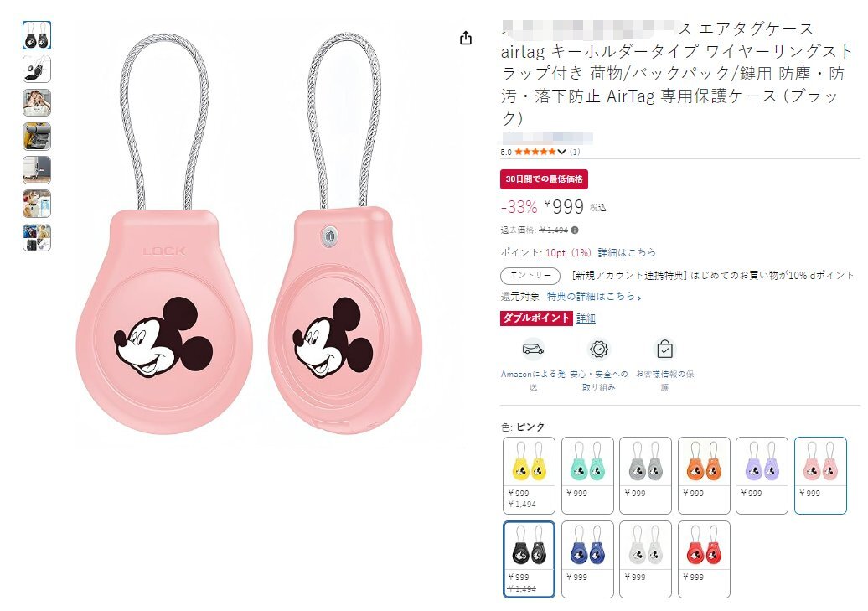868x611 pixels.
Task: Click the エントリー button
Action: [530, 275]
